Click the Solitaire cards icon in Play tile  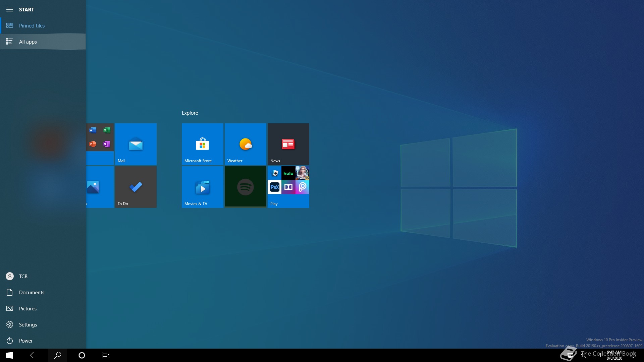point(275,173)
